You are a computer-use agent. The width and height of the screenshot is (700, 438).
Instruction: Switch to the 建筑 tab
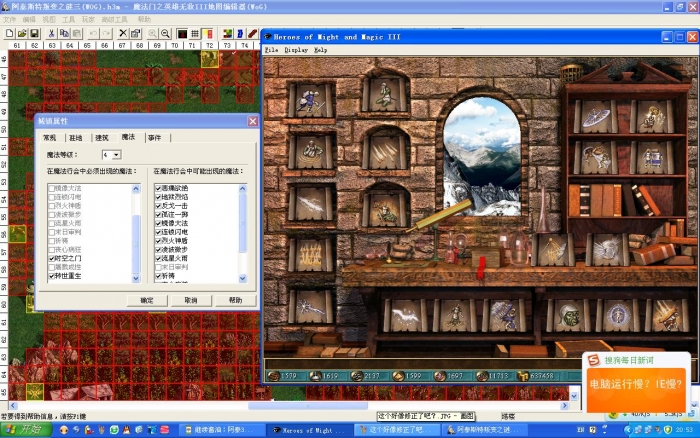pyautogui.click(x=102, y=138)
